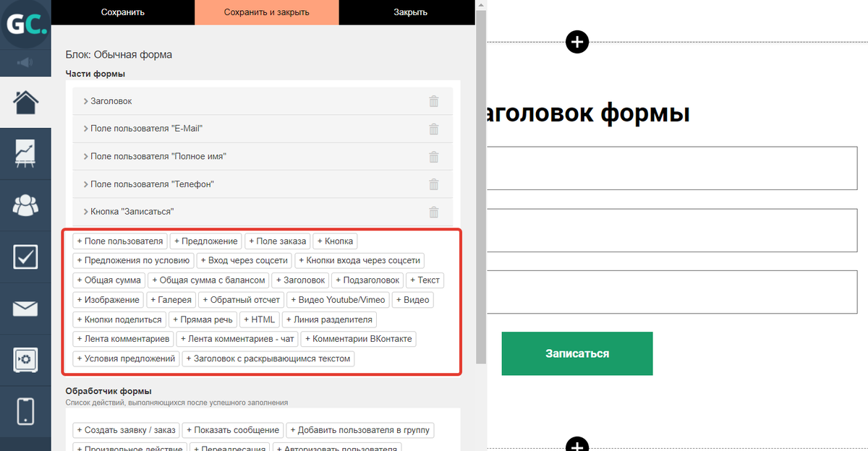
Task: Click the second input field in form preview
Action: point(671,231)
